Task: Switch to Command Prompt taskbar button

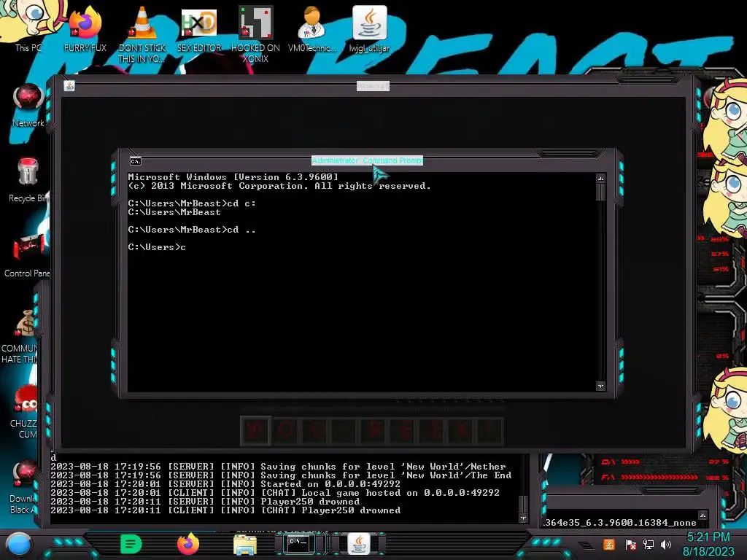Action: 299,542
